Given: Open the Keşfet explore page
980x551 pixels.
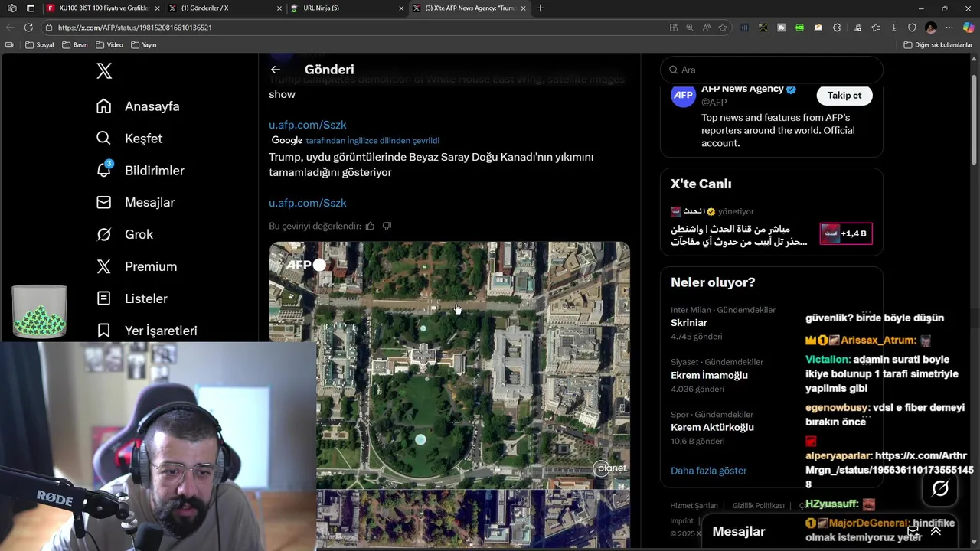Looking at the screenshot, I should 129,139.
